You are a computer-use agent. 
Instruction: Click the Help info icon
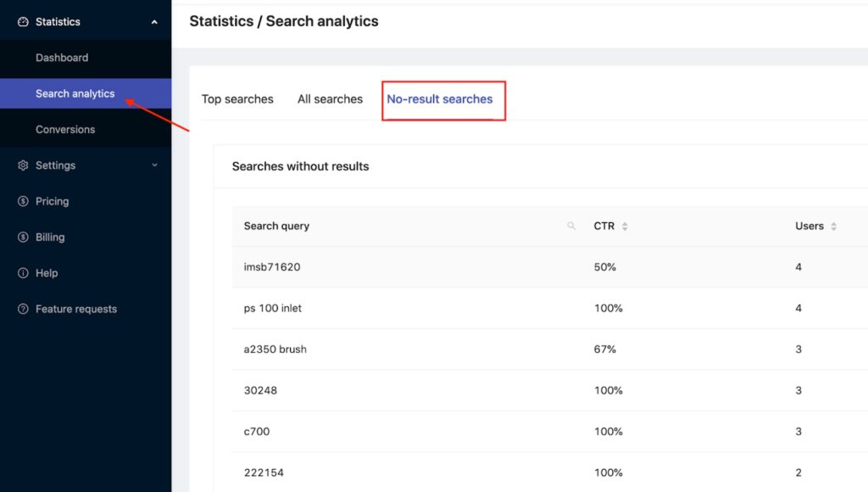tap(23, 272)
